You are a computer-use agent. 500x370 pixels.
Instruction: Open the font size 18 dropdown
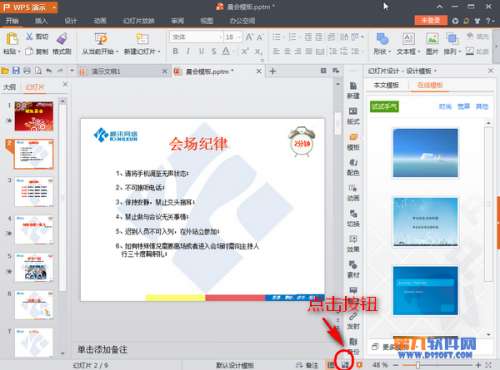pyautogui.click(x=239, y=37)
